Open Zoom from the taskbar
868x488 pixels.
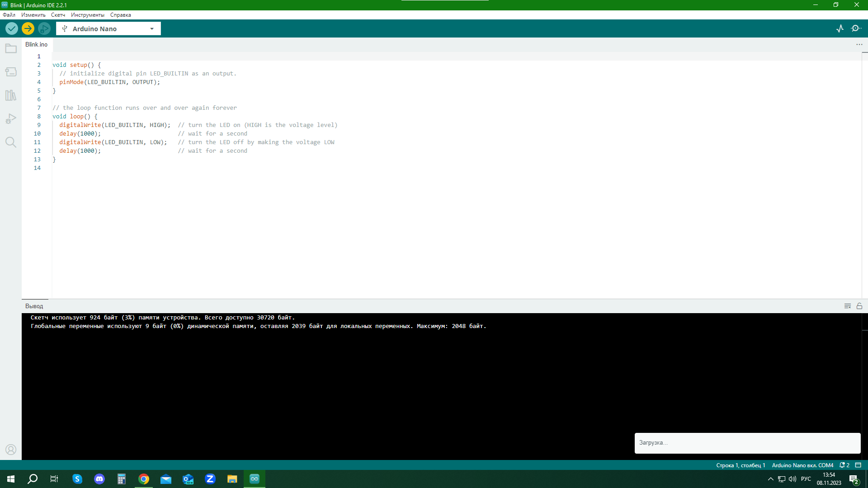coord(210,479)
